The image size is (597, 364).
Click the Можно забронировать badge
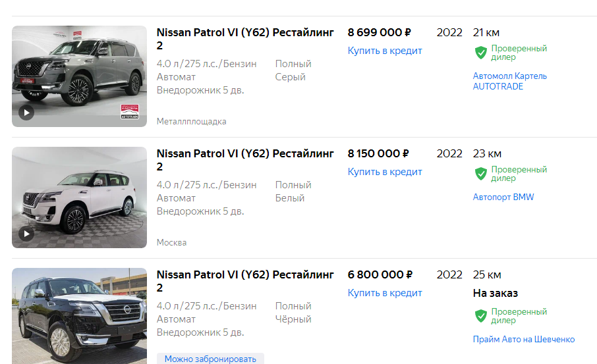pos(210,359)
